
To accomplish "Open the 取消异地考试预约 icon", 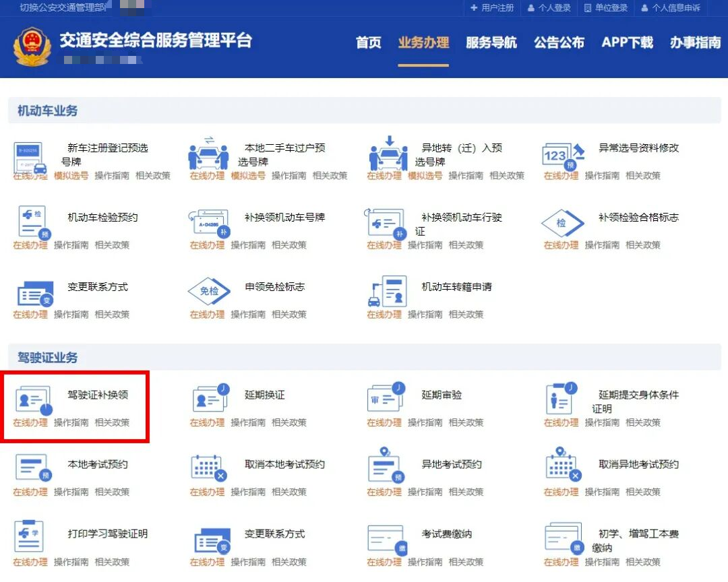I will 563,464.
